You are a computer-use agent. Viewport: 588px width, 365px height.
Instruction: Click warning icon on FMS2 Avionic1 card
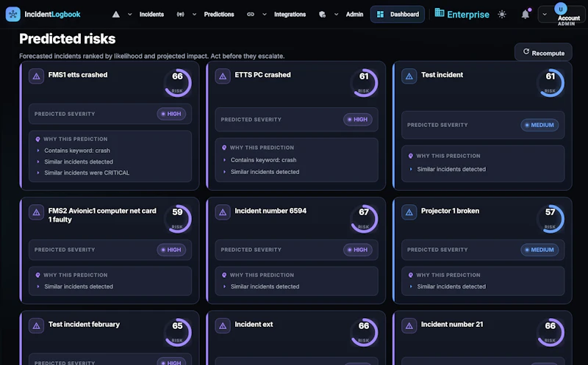click(36, 212)
